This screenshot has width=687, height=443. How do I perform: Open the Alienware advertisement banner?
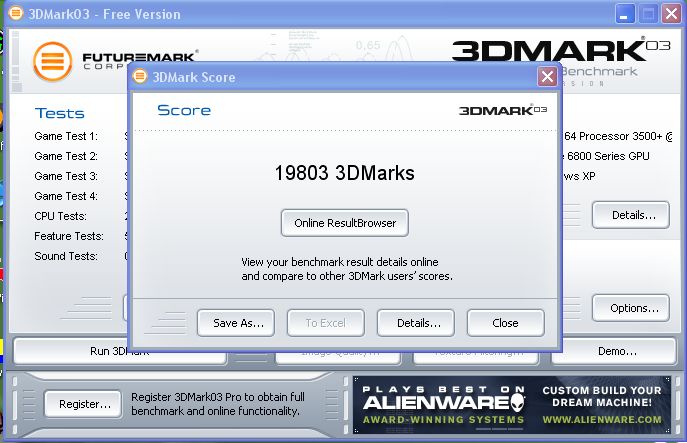[x=512, y=405]
